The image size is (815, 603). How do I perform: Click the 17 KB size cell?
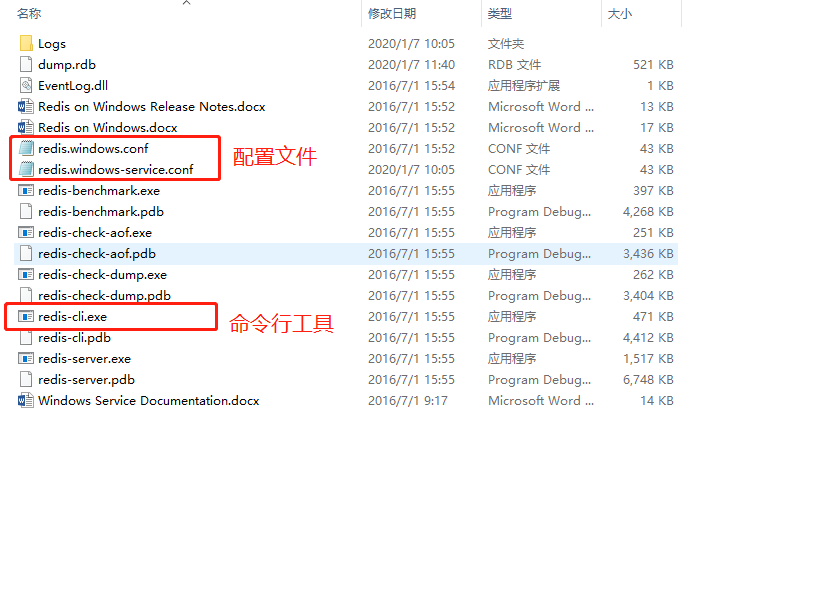657,127
